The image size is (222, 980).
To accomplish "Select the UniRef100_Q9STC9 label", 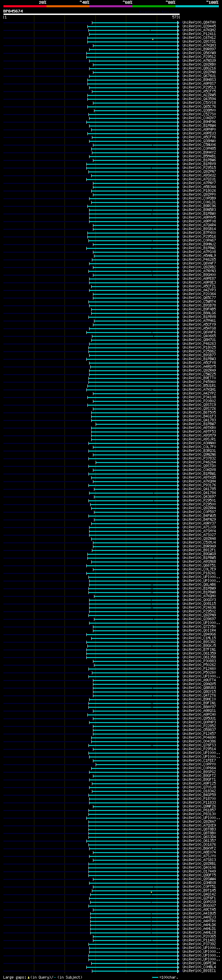I will pos(199,405).
